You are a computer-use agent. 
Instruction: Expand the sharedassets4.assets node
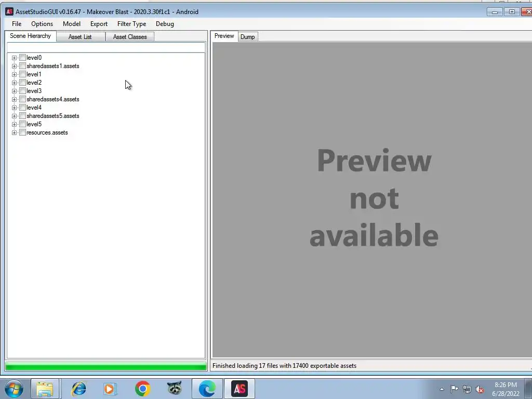tap(14, 99)
